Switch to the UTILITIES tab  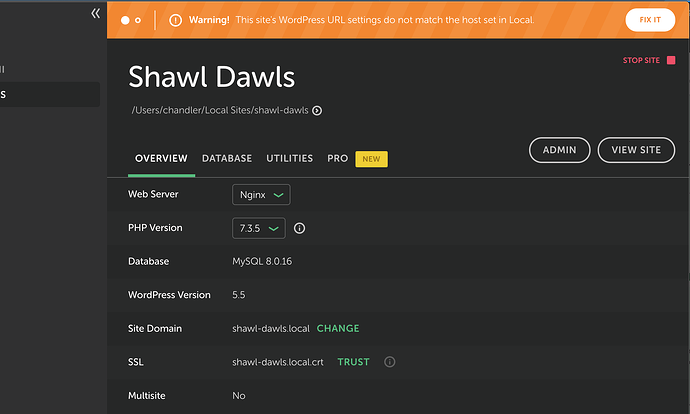[290, 158]
